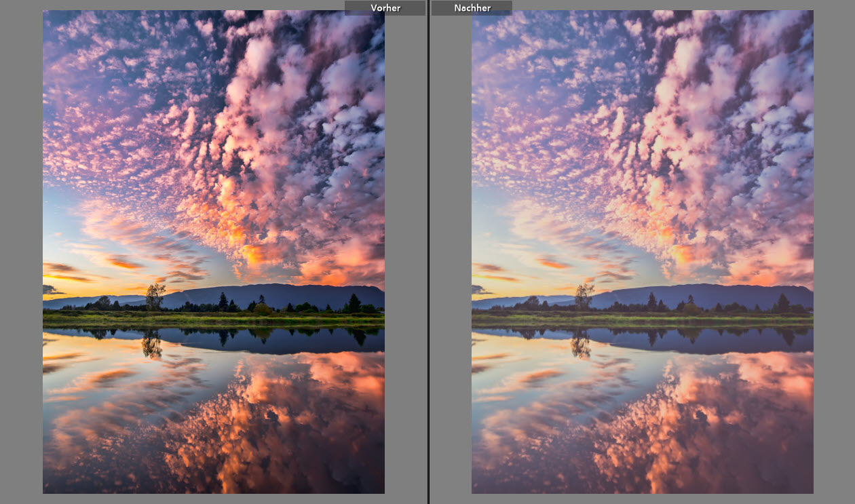Click the Nachher label tab
The image size is (855, 504).
coord(472,8)
